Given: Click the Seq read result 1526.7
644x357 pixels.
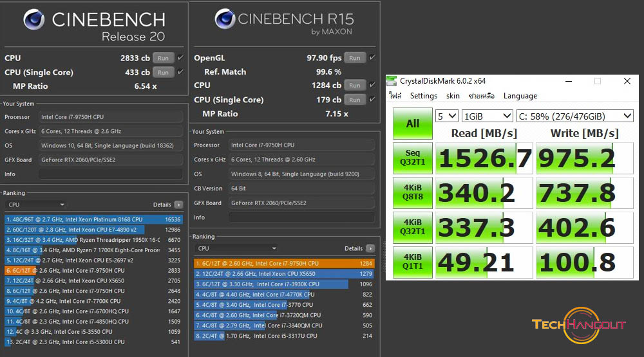Looking at the screenshot, I should pos(484,158).
